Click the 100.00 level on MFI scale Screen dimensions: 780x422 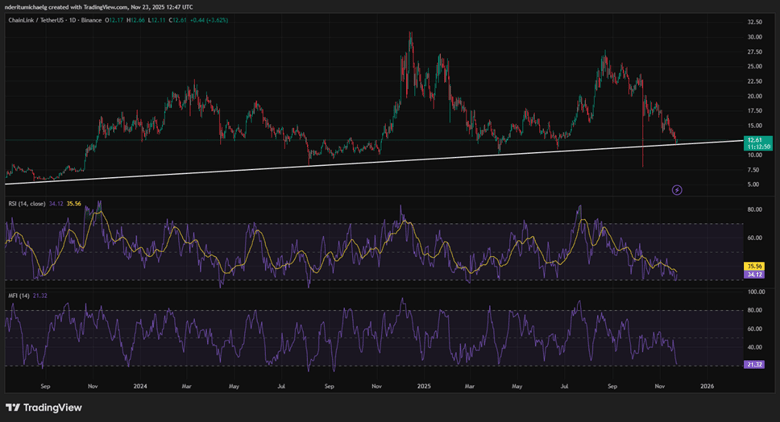coord(756,292)
